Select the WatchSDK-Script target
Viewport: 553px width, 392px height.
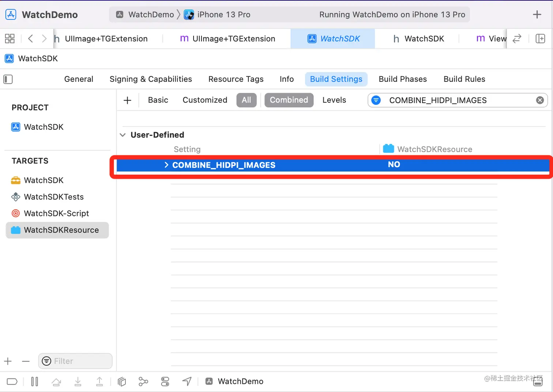coord(50,213)
